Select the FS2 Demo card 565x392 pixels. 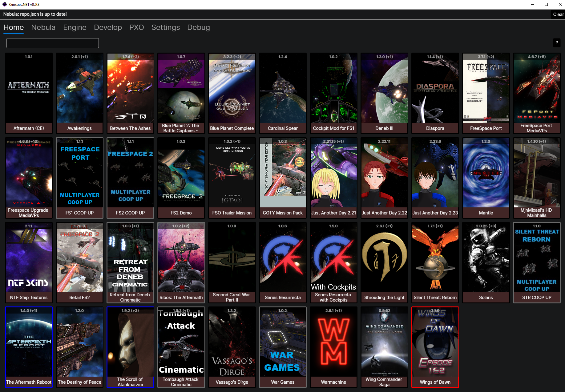tap(181, 178)
